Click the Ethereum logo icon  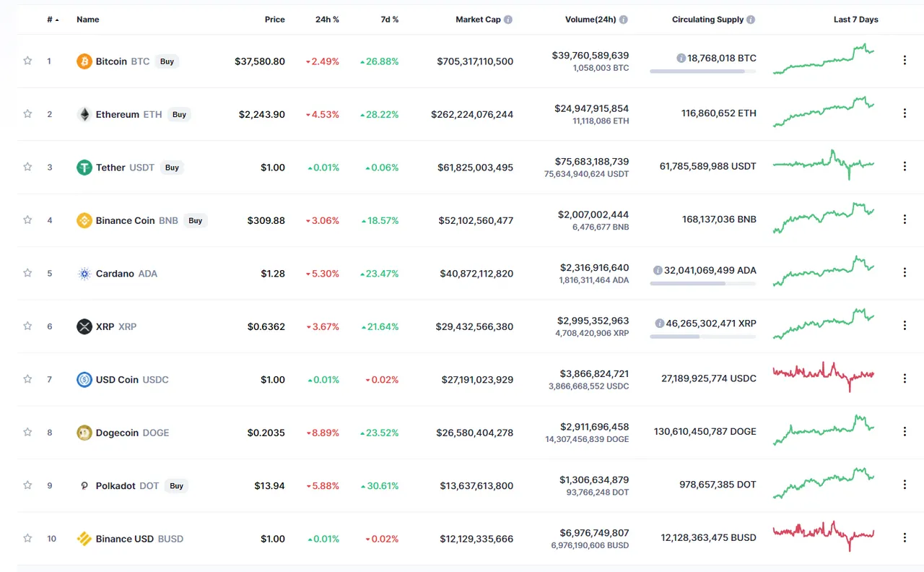84,114
